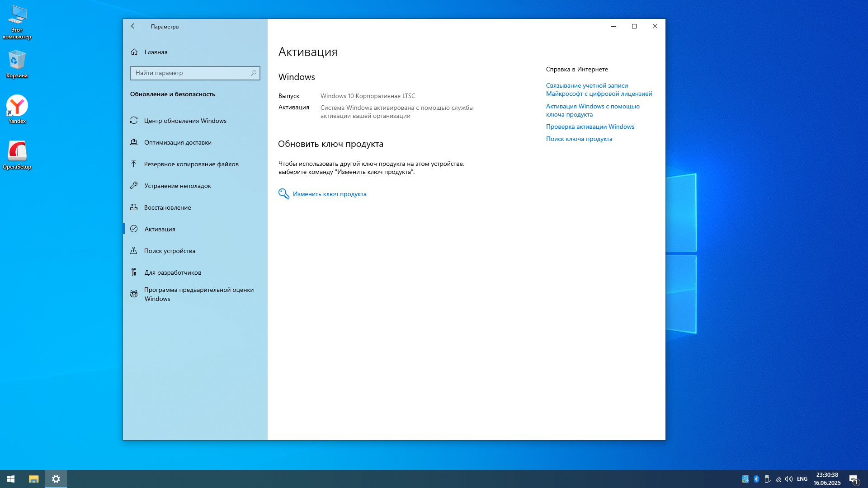Click the search magnifier in Найти параметр
Screen dimensions: 868x488
[x=254, y=73]
